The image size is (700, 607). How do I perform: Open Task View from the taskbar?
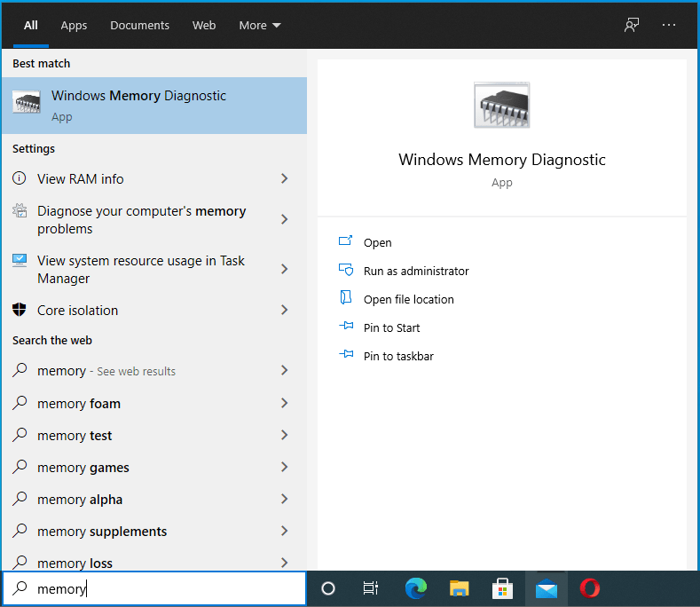click(x=371, y=588)
